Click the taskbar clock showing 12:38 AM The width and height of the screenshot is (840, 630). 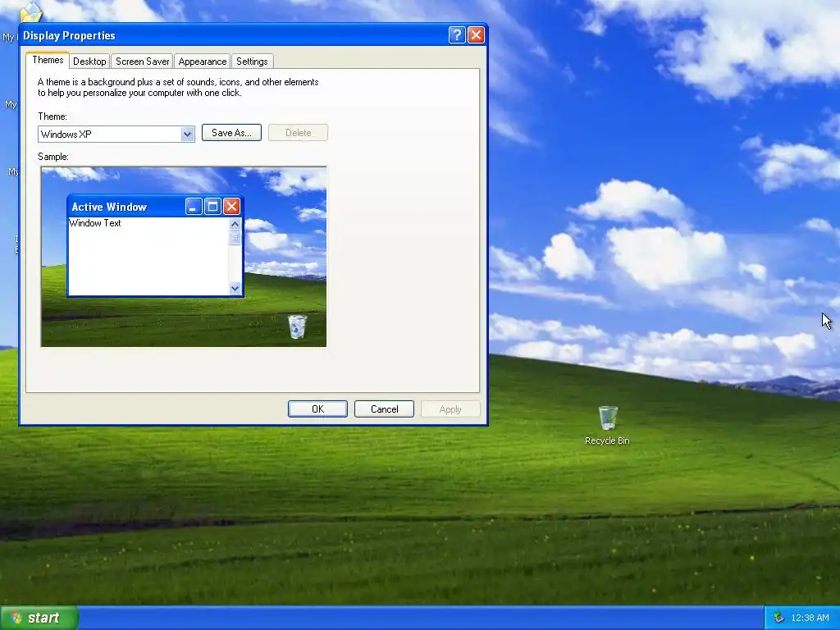pyautogui.click(x=810, y=618)
